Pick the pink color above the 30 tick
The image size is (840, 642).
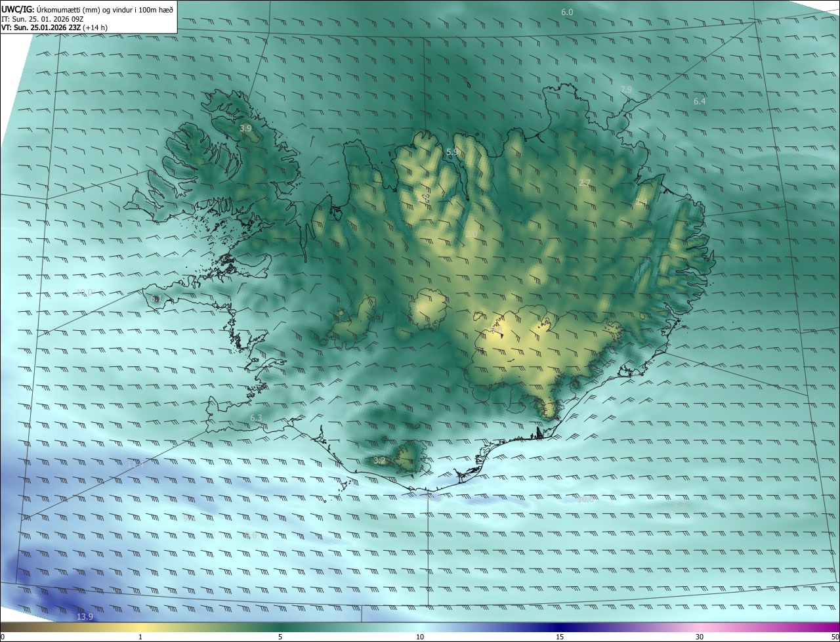700,627
